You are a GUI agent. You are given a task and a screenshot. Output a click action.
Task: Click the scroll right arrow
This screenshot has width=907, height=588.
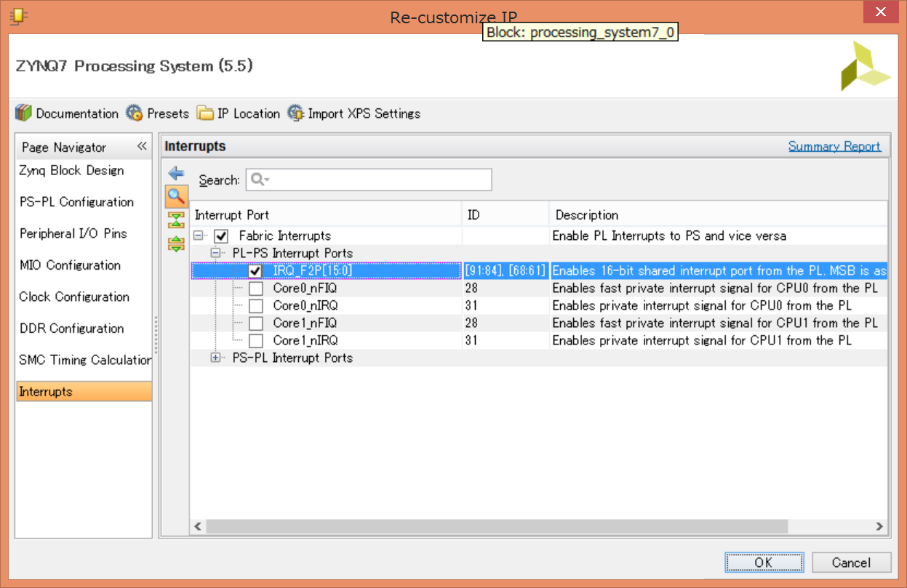click(879, 526)
